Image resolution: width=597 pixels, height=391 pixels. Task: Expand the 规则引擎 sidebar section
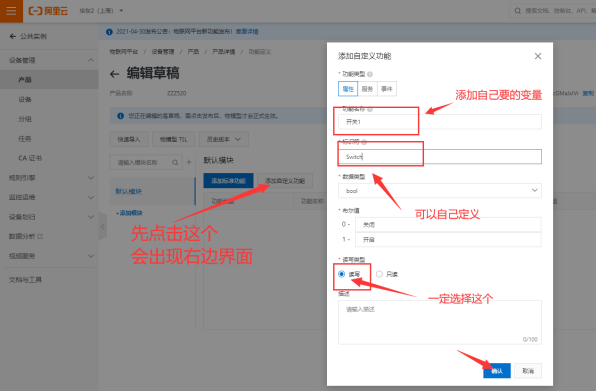pyautogui.click(x=49, y=177)
